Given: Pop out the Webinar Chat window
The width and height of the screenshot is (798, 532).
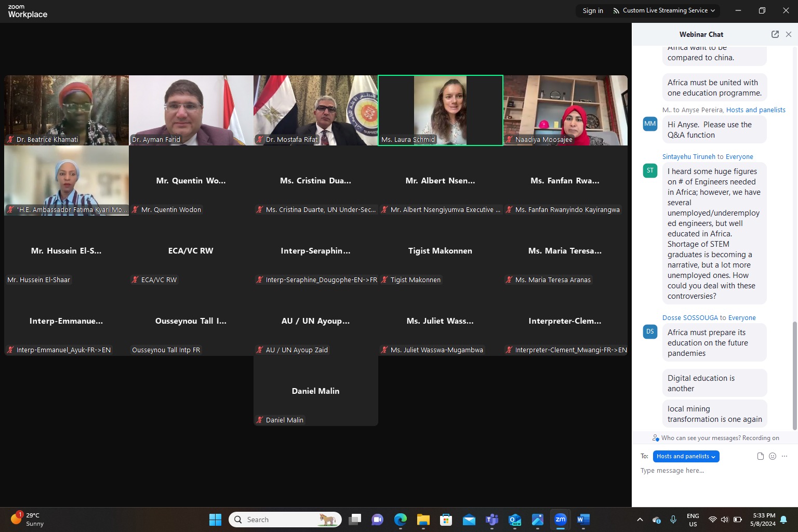Looking at the screenshot, I should pyautogui.click(x=775, y=34).
